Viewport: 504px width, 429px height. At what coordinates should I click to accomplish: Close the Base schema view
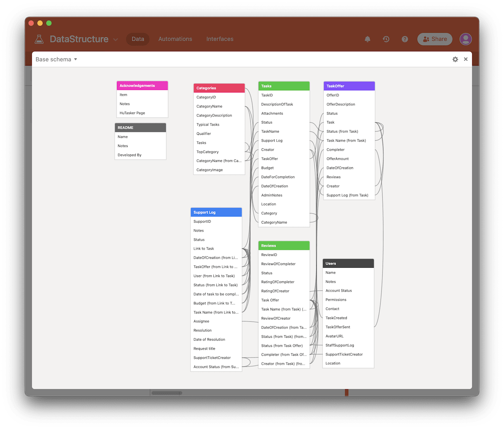point(465,59)
